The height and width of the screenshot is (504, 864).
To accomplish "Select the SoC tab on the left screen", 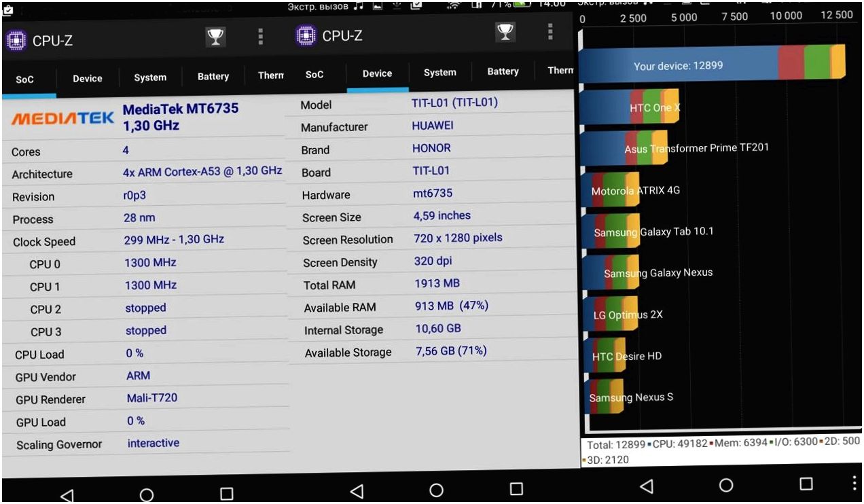I will pyautogui.click(x=25, y=79).
